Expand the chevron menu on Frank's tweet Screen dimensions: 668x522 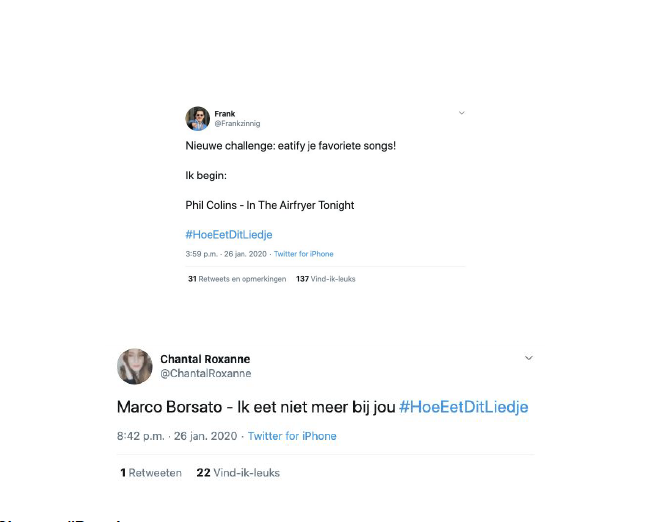[x=461, y=113]
